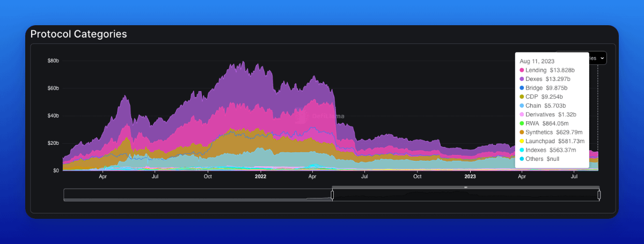
Task: Click the pink Lending color dot
Action: (x=522, y=70)
